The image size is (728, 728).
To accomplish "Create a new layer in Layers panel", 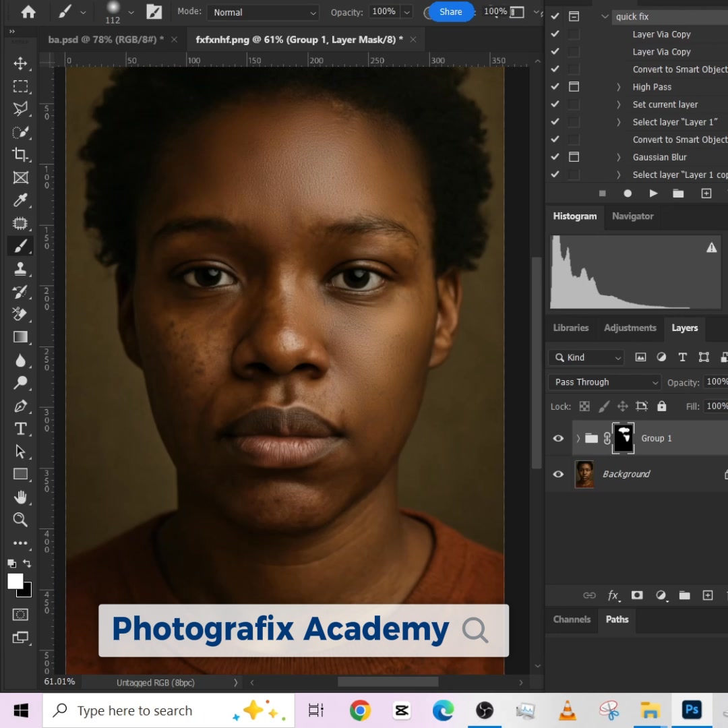I will (x=708, y=595).
